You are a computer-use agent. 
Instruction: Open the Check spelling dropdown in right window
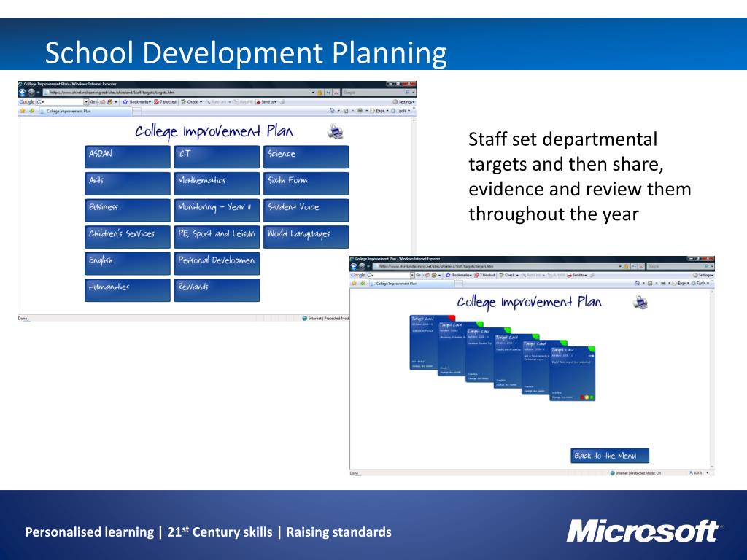coord(509,275)
